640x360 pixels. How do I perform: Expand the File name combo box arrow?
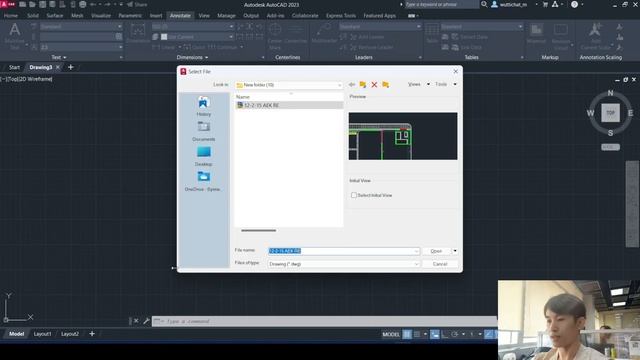click(x=416, y=251)
